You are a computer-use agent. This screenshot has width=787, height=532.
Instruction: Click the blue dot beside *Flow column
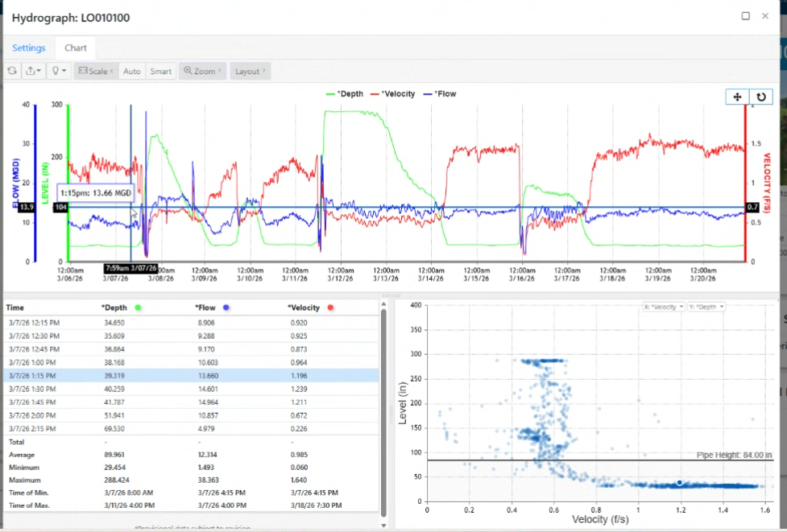pyautogui.click(x=226, y=307)
